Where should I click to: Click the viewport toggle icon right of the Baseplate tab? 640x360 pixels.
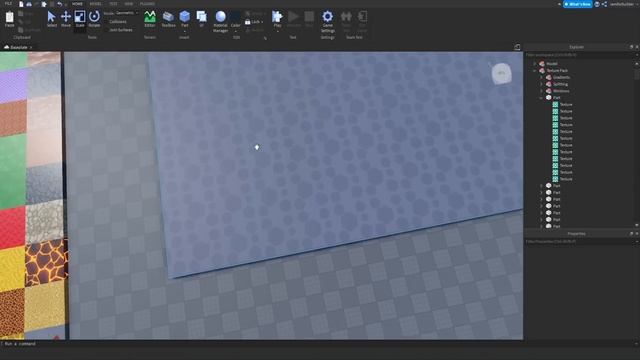pos(517,47)
